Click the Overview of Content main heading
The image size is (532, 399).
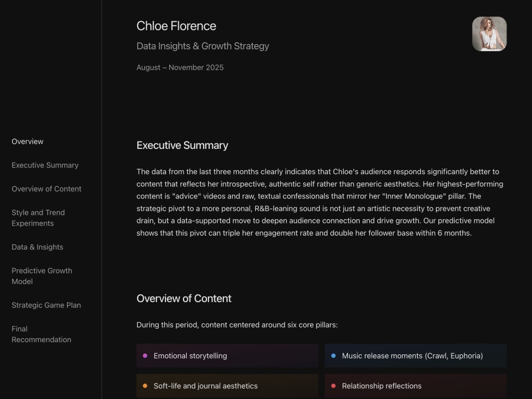coord(184,298)
